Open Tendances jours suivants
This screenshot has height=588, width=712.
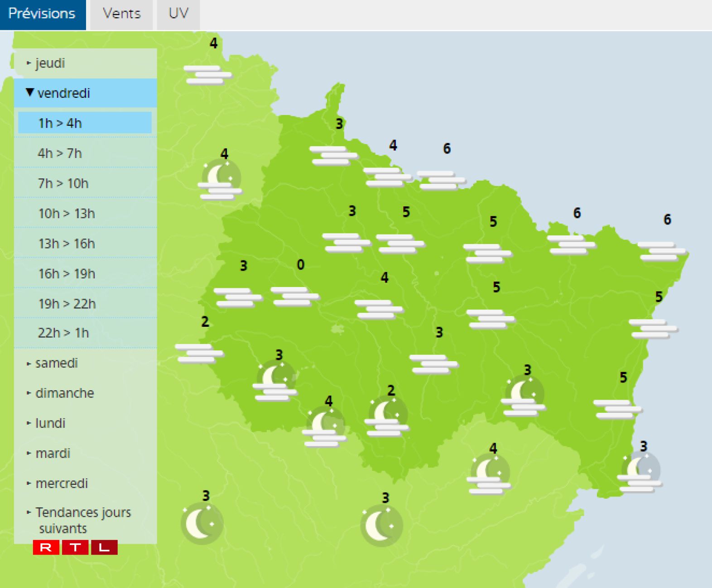(x=83, y=520)
